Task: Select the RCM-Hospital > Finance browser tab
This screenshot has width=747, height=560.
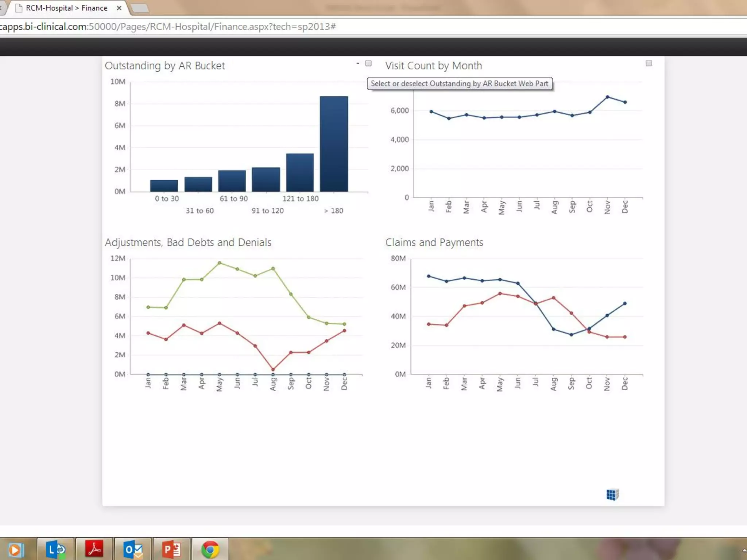Action: coord(66,8)
